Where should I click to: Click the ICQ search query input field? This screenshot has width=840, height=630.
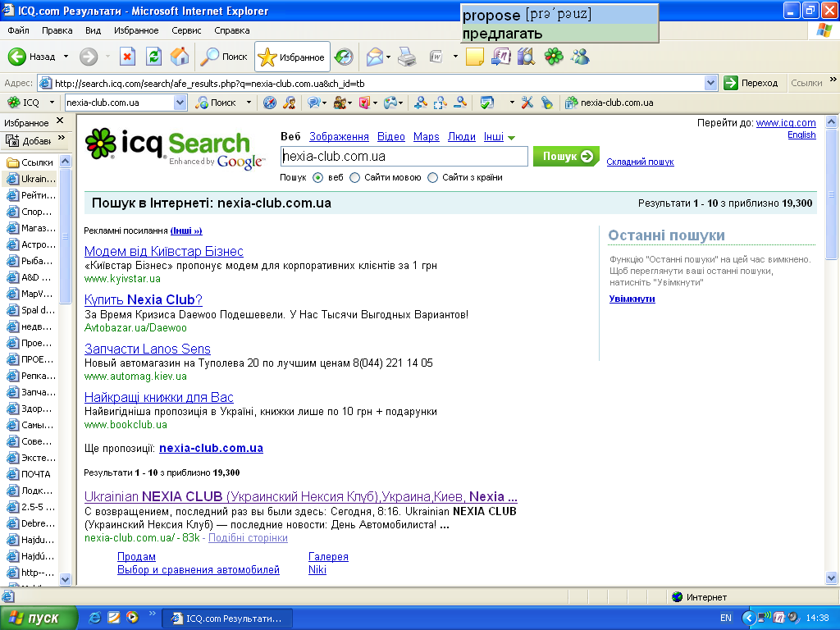pos(403,156)
